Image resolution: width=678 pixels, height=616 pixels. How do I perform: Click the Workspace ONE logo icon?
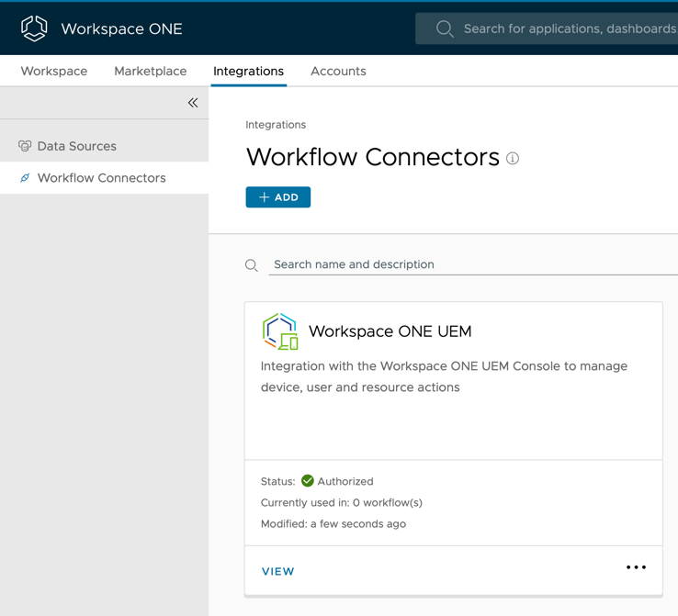point(34,28)
